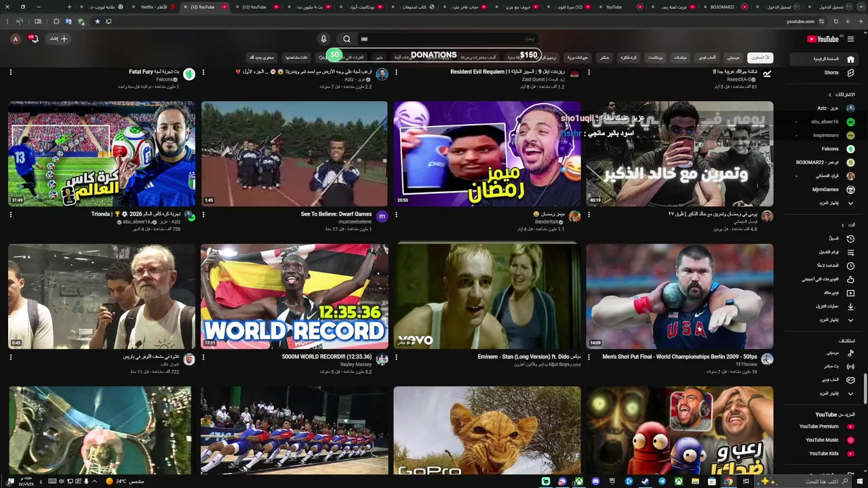Open options menu for See To Believe video
The height and width of the screenshot is (488, 868).
pos(203,214)
